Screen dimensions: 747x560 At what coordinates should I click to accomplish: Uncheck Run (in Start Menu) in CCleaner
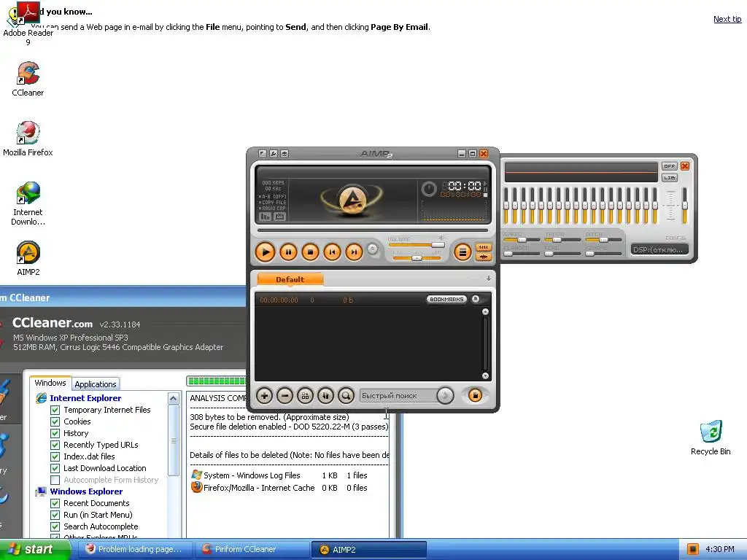55,515
